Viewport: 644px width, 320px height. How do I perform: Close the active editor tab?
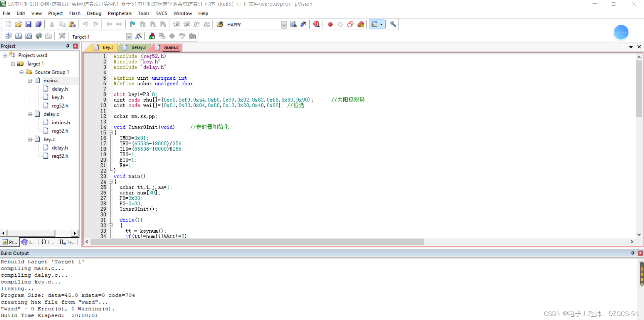639,47
